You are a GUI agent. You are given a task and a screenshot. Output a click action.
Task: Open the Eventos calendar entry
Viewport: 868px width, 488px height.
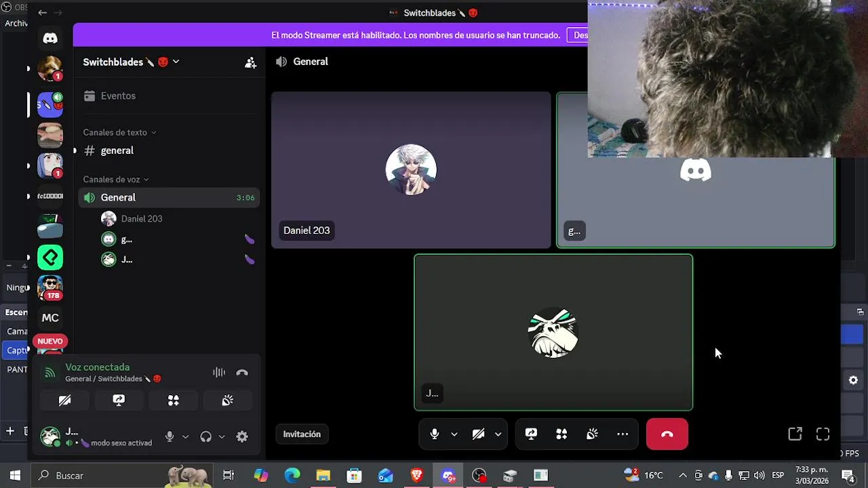click(170, 96)
